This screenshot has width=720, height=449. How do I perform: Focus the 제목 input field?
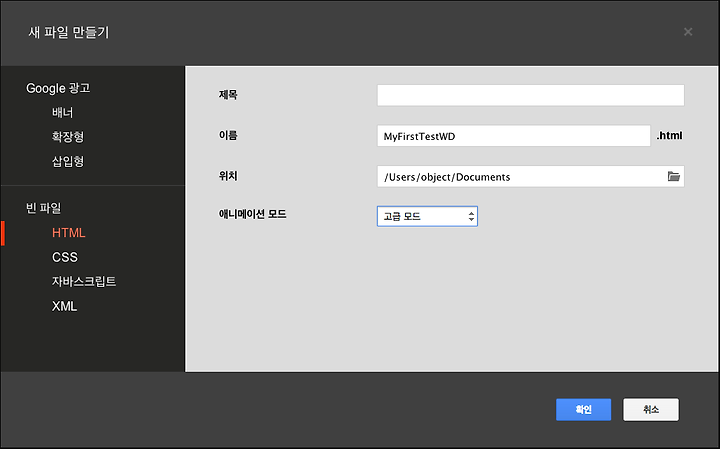pyautogui.click(x=531, y=95)
